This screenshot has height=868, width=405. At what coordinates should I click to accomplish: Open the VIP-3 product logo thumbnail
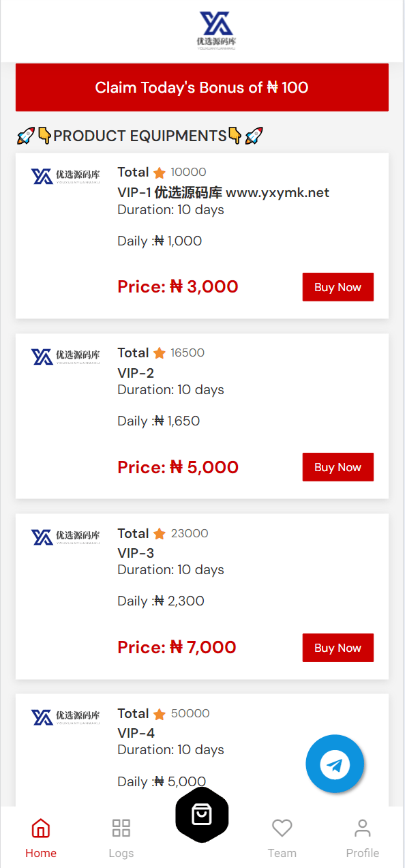click(65, 537)
